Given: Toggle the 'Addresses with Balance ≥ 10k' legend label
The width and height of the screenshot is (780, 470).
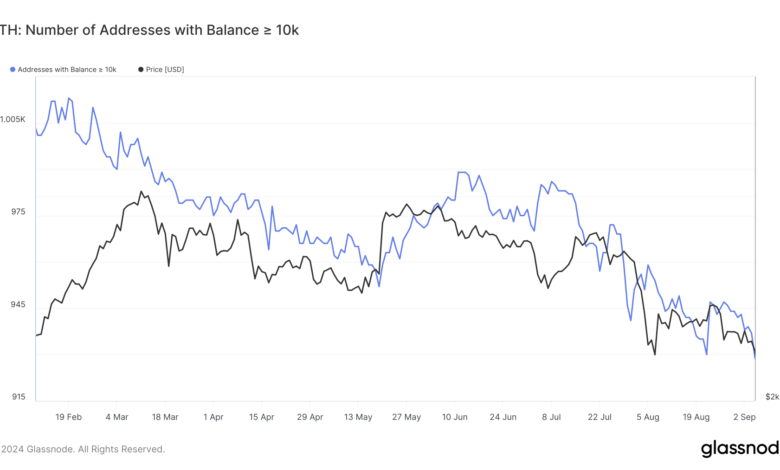Looking at the screenshot, I should 68,69.
